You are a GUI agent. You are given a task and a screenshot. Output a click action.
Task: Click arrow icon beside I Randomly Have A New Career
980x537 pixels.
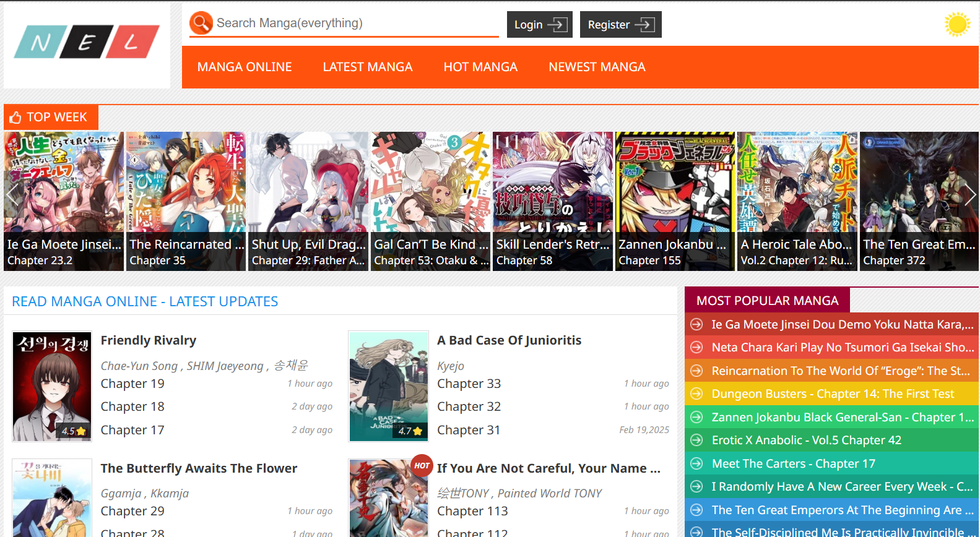tap(696, 486)
